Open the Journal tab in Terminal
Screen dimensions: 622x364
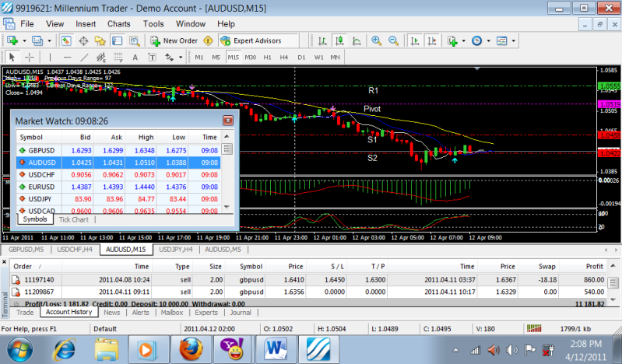(241, 313)
